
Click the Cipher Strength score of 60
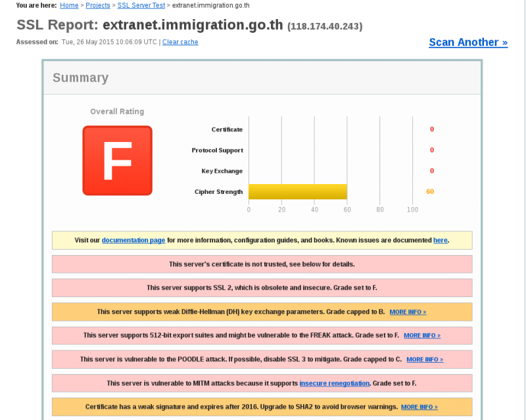pos(430,192)
